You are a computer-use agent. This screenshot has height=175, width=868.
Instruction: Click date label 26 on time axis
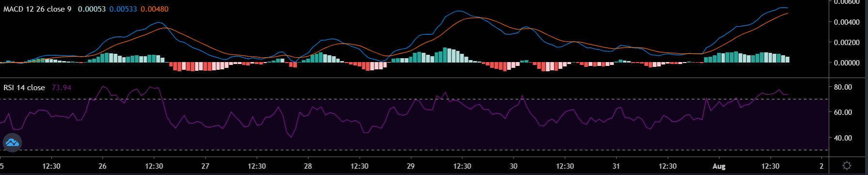click(102, 166)
